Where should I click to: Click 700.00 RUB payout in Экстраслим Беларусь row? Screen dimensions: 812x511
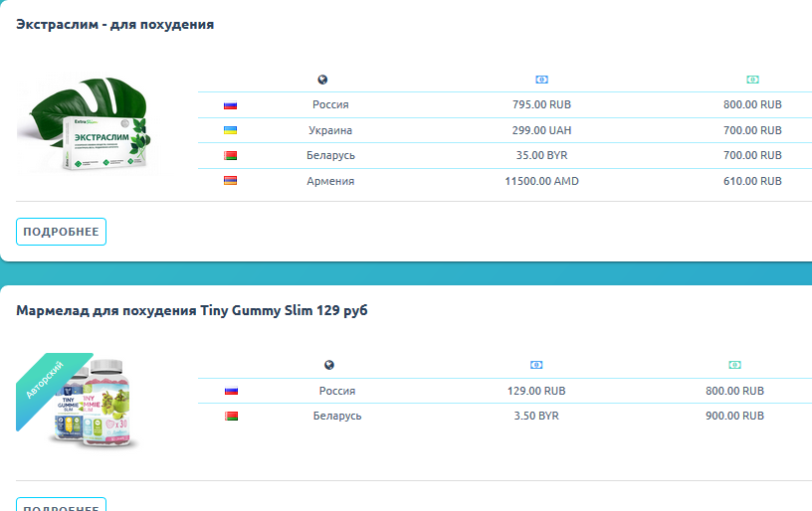(752, 155)
